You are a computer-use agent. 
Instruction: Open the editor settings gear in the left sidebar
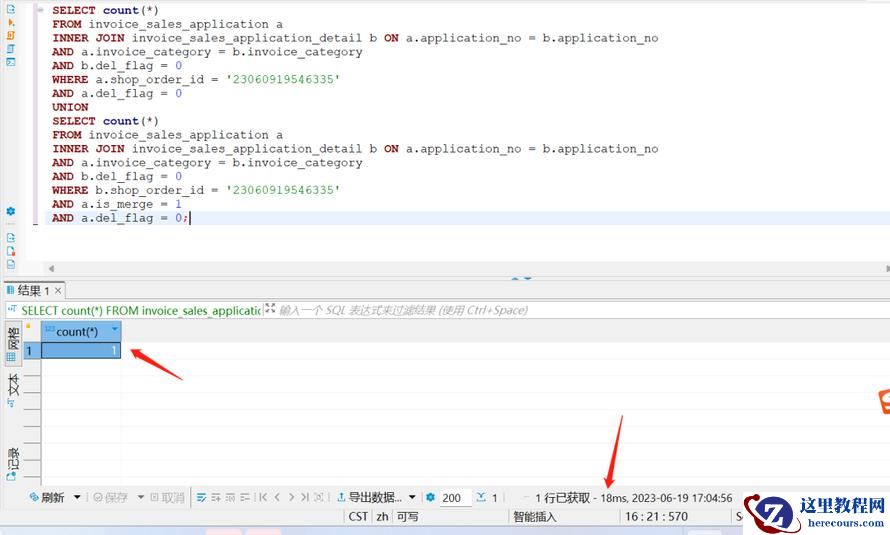point(10,211)
